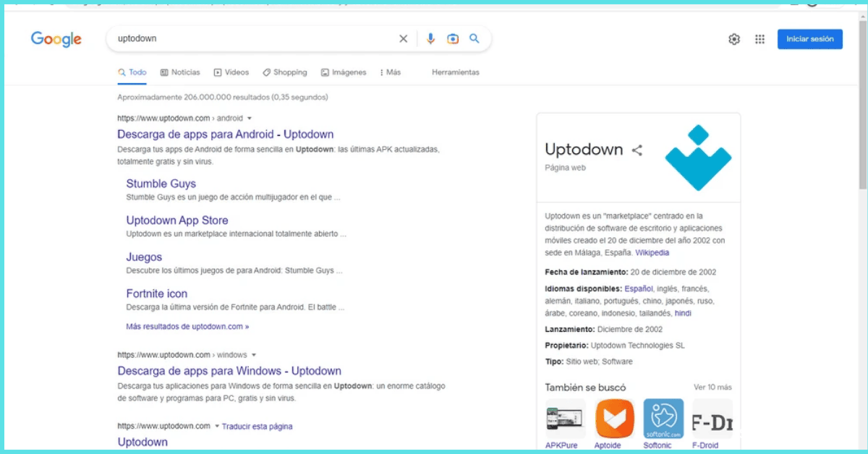Open Descarga de apps para Windows result

coord(229,372)
